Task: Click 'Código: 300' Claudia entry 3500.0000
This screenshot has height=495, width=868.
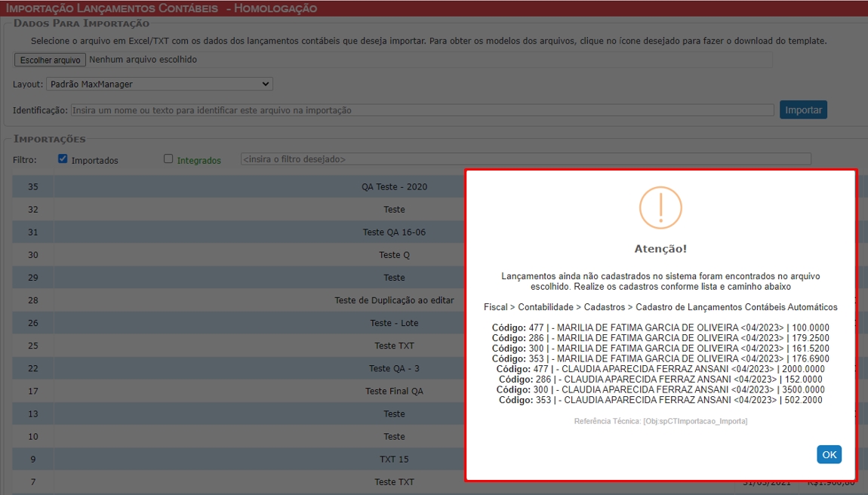Action: tap(660, 390)
